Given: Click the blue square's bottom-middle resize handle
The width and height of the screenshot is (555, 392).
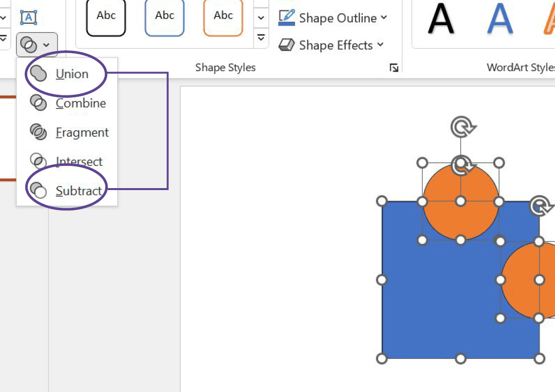Looking at the screenshot, I should point(460,359).
